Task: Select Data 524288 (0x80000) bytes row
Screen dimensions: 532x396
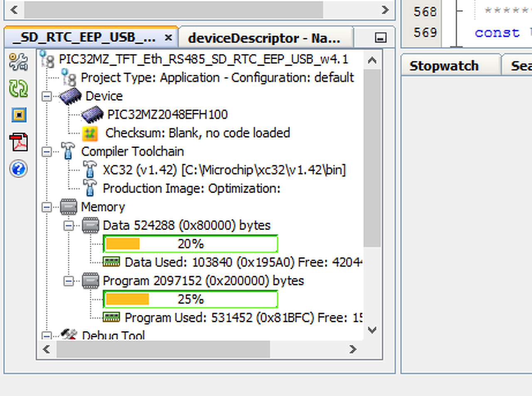Action: (187, 225)
